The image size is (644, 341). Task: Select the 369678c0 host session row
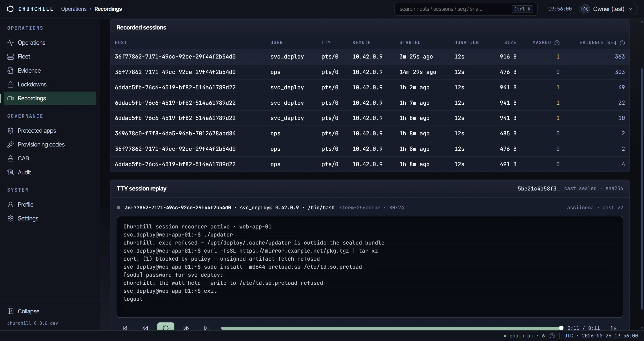point(370,134)
